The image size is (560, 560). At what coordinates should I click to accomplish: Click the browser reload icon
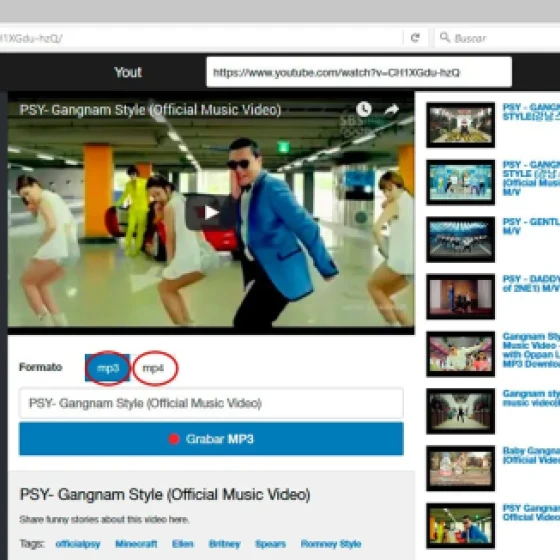tap(415, 38)
